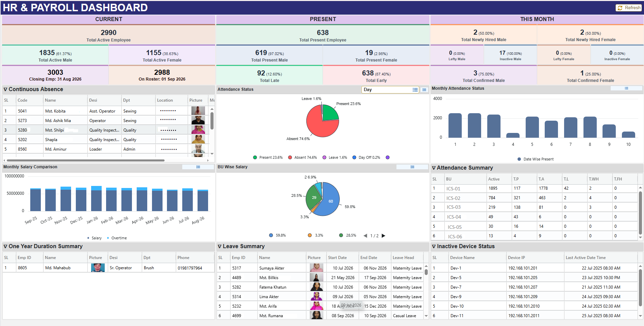
Task: Click Sumaya Akter's picture in Leave Summary
Action: pyautogui.click(x=317, y=268)
